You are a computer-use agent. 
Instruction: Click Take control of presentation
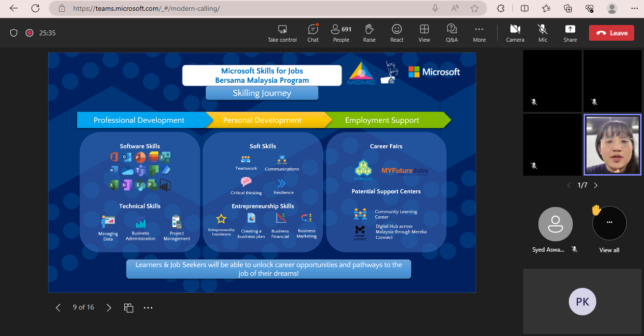click(282, 33)
